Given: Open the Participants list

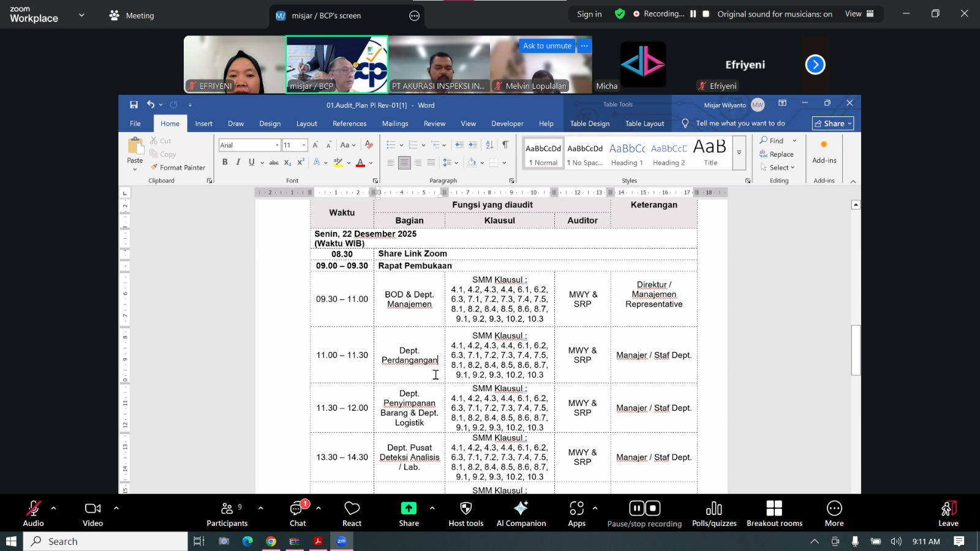Looking at the screenshot, I should point(227,513).
